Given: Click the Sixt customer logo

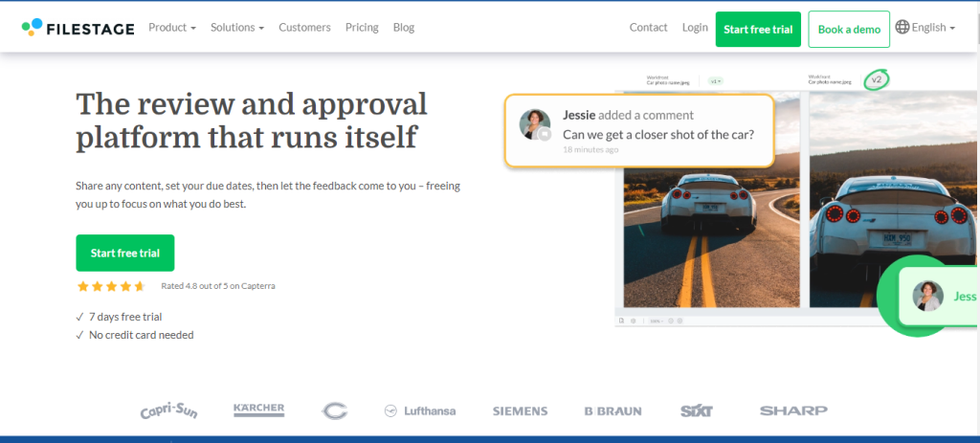Looking at the screenshot, I should (x=697, y=411).
